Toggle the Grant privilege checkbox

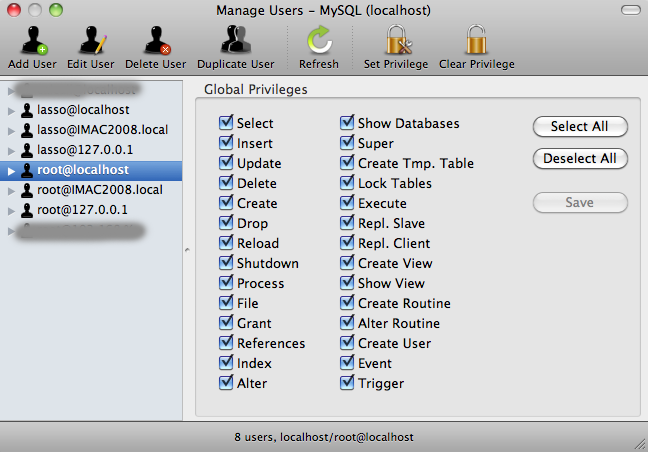[x=226, y=323]
